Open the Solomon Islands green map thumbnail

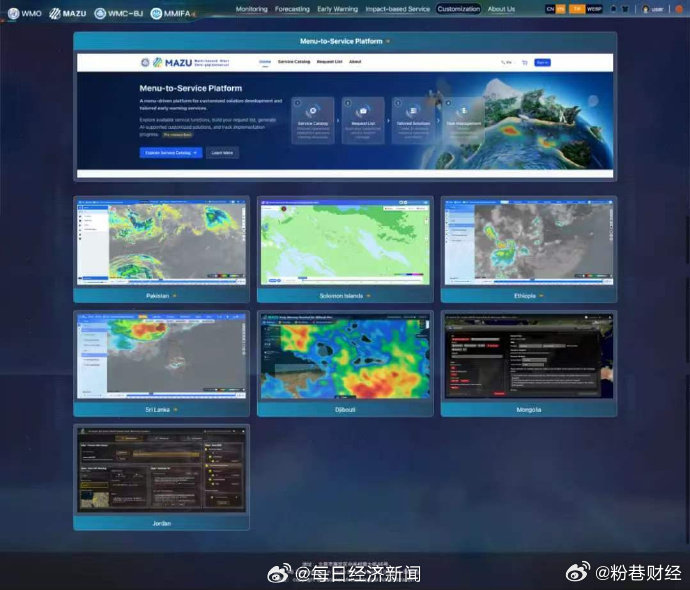pos(345,242)
